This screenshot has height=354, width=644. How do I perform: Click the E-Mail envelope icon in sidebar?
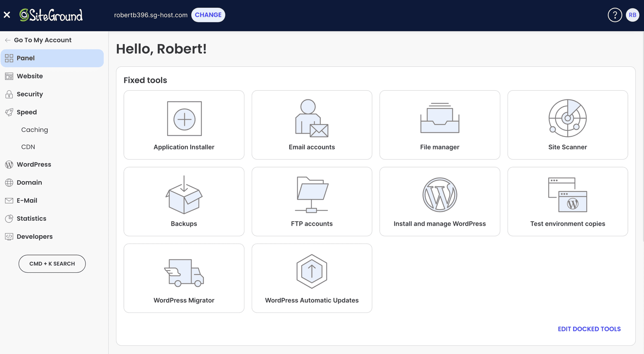9,201
